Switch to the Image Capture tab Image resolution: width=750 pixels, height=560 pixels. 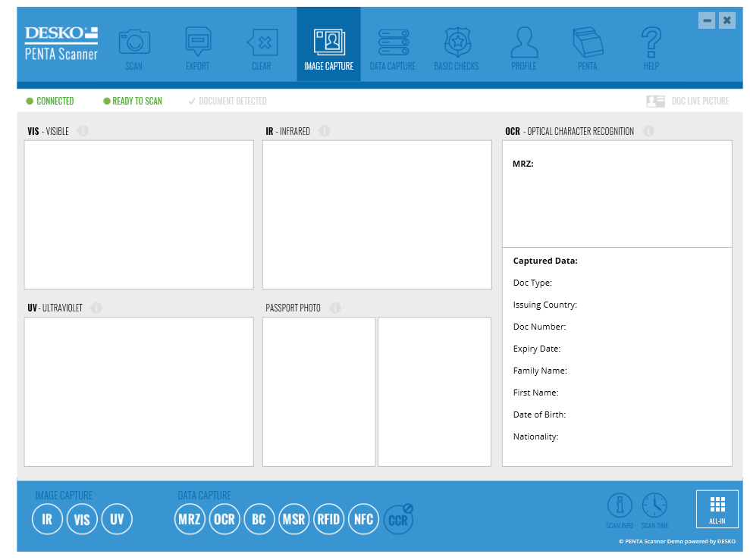[x=328, y=44]
